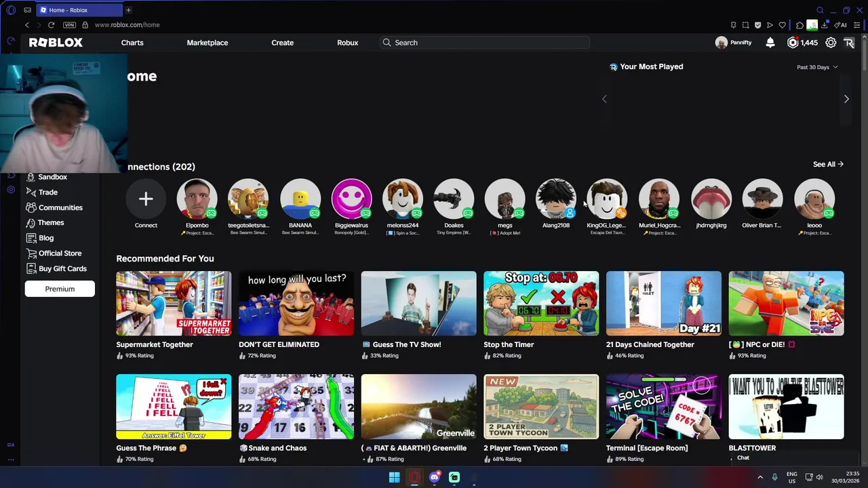Open the Snake and Chaos thumbnail
Screen dimensions: 868x488
click(x=296, y=407)
